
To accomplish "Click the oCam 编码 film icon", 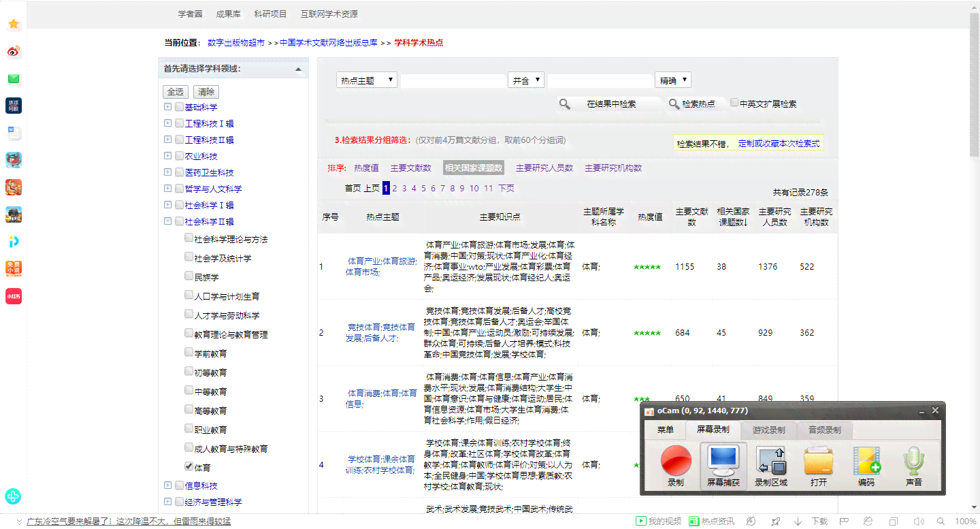I will [866, 461].
